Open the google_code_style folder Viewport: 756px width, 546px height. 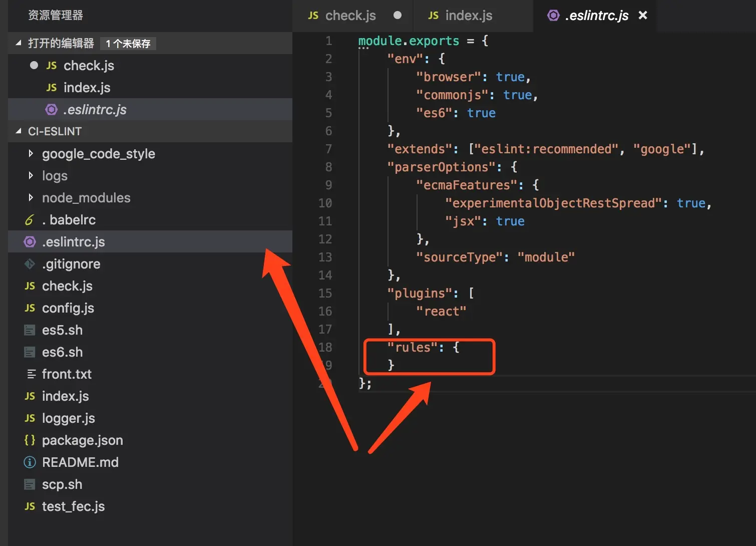150,154
